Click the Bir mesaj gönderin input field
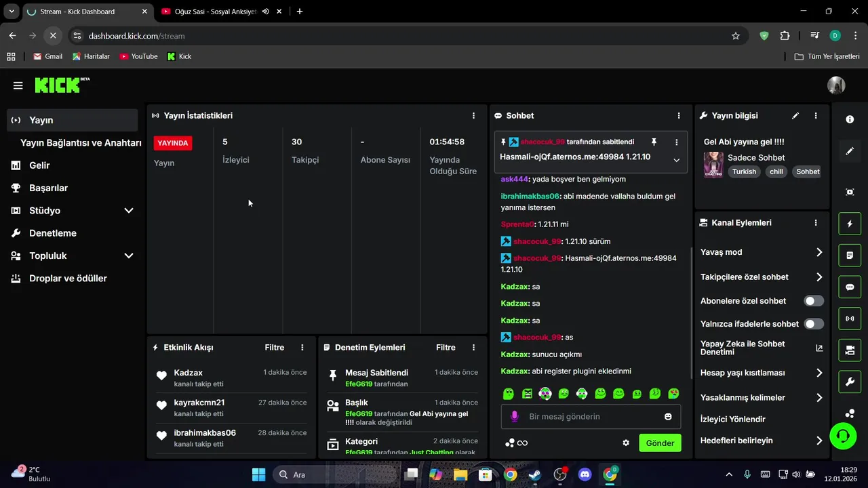The height and width of the screenshot is (488, 868). (x=591, y=416)
